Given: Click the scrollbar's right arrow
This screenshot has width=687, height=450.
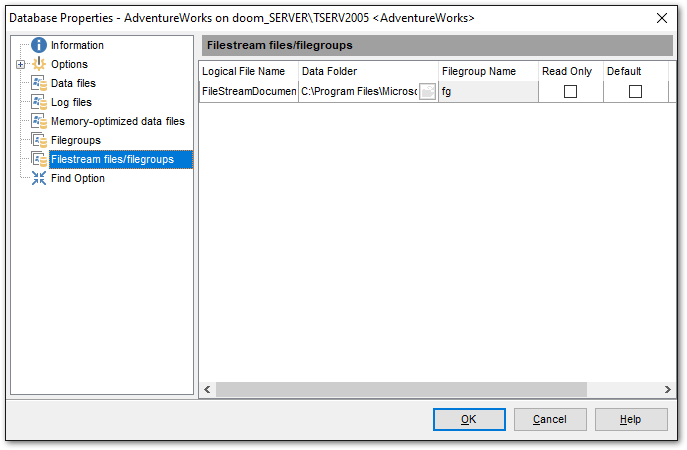Looking at the screenshot, I should click(668, 389).
